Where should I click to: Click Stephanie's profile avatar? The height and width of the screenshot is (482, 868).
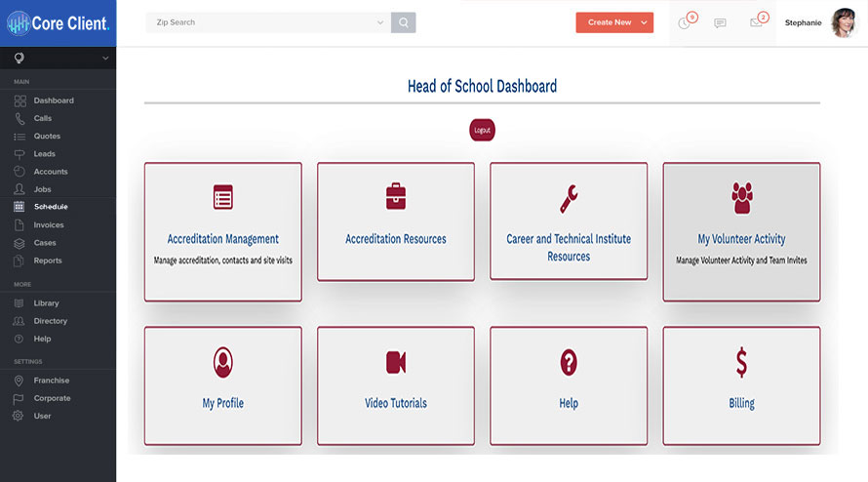pyautogui.click(x=844, y=22)
